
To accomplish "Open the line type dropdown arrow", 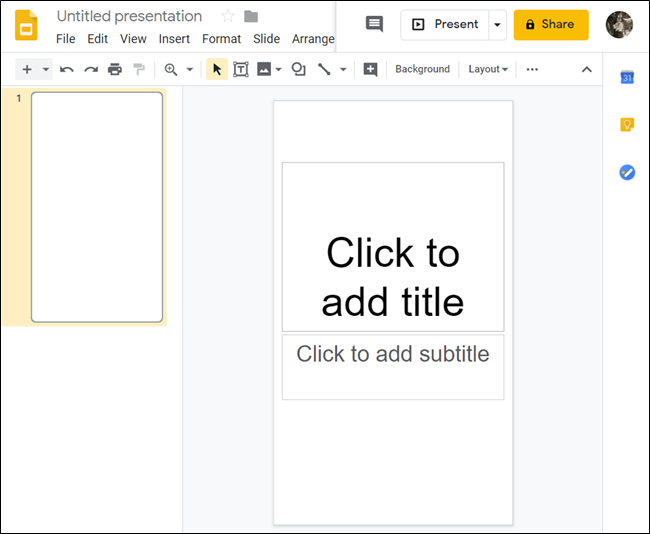I will 343,69.
